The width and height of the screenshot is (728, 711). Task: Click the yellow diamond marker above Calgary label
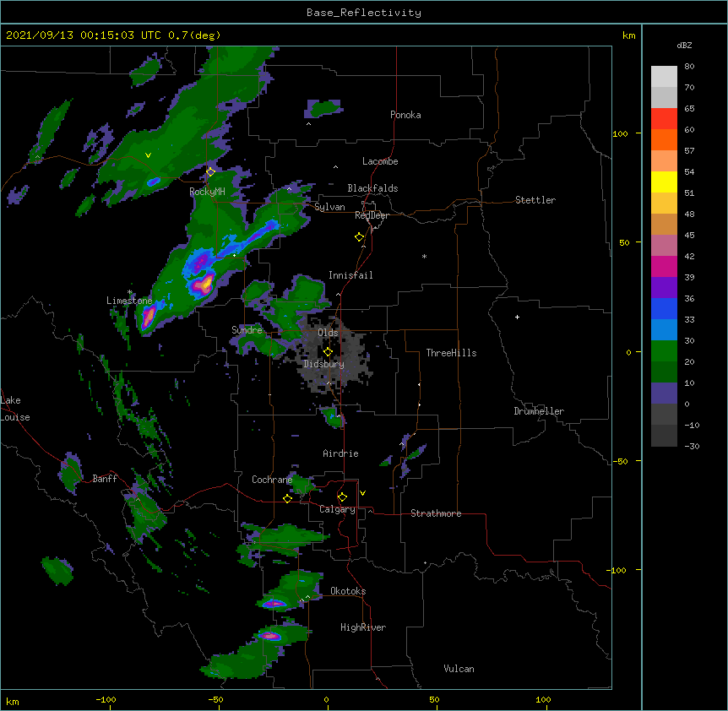click(342, 497)
